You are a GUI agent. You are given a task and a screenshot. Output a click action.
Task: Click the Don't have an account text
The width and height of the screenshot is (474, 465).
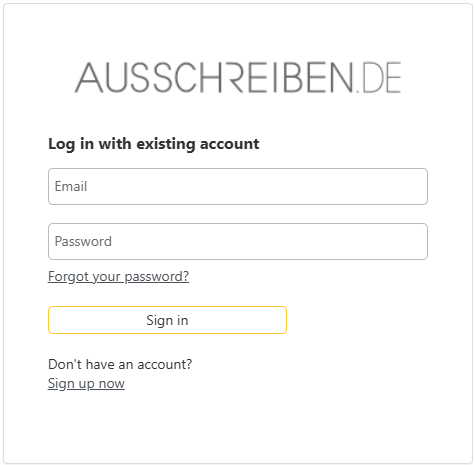(120, 364)
